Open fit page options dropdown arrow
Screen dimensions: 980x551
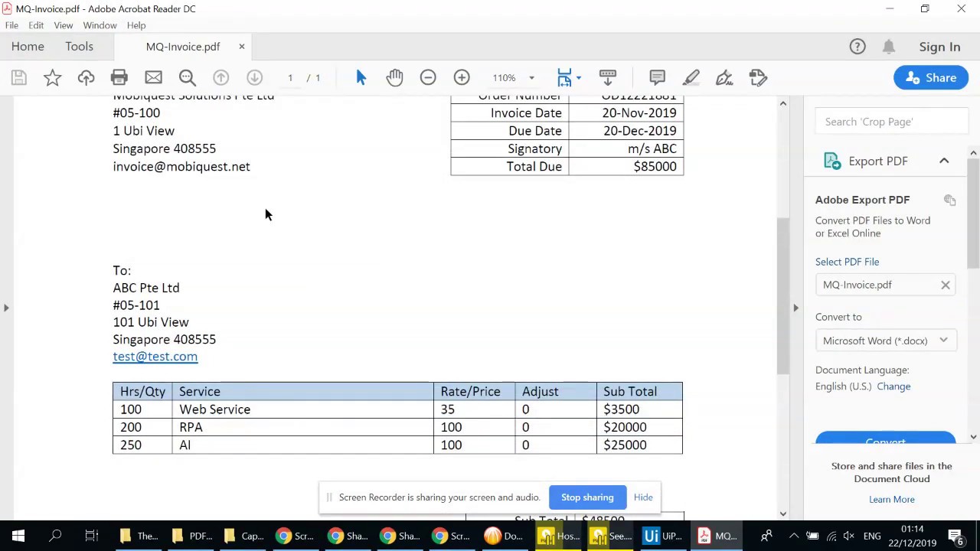coord(578,77)
